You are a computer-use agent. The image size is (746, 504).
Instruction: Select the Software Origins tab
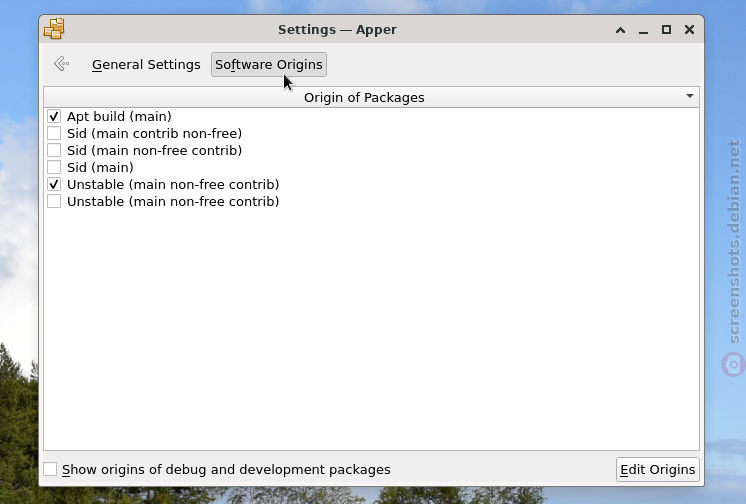[x=269, y=64]
